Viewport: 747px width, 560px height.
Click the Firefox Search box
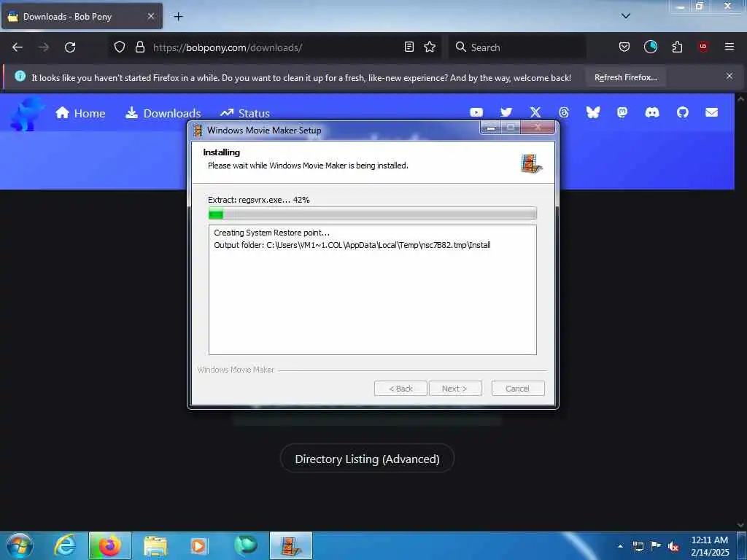pyautogui.click(x=517, y=47)
